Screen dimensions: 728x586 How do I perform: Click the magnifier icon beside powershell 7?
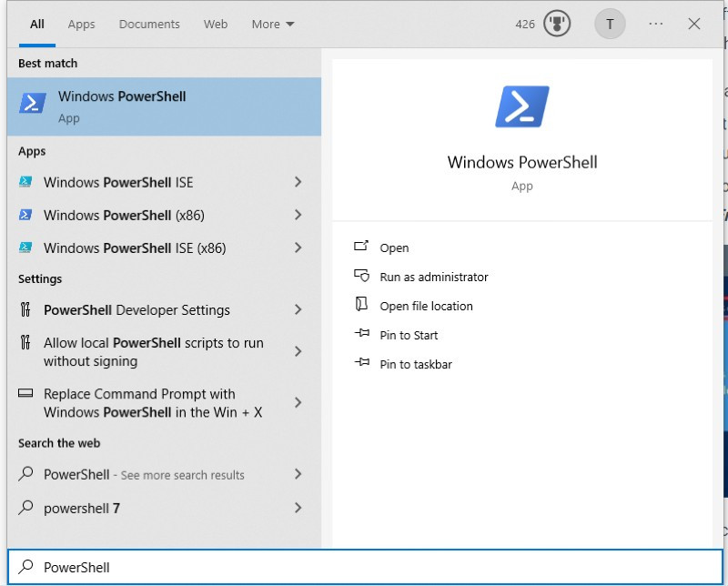[25, 508]
